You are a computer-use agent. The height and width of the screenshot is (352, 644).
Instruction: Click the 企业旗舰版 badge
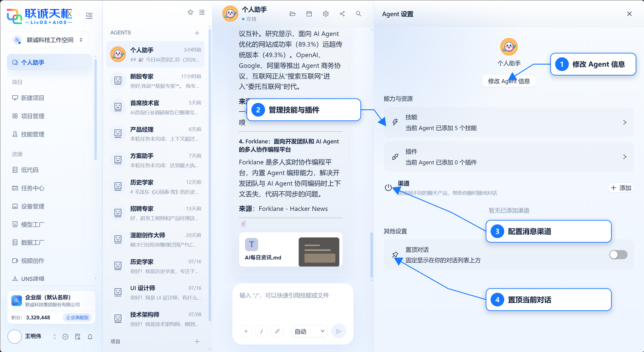point(77,317)
